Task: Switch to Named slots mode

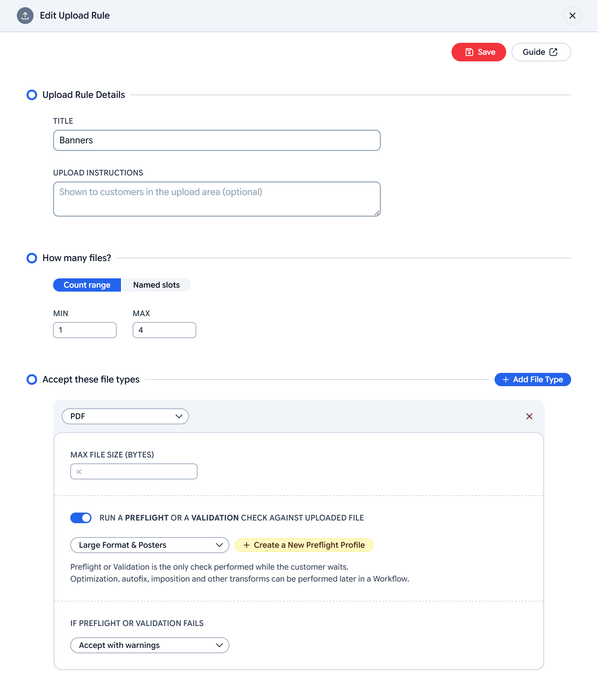Action: point(156,285)
